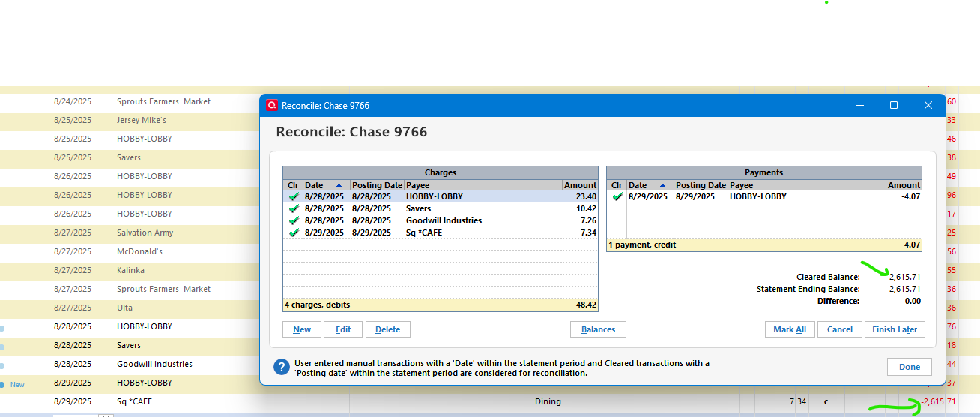This screenshot has width=980, height=417.
Task: Click the New flag beside 8/29 HOBBY-LOBBY
Action: click(x=17, y=385)
